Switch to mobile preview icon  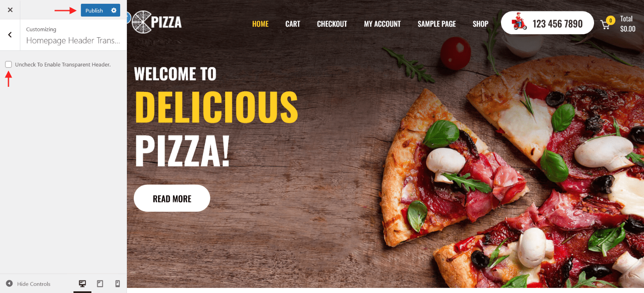click(118, 284)
